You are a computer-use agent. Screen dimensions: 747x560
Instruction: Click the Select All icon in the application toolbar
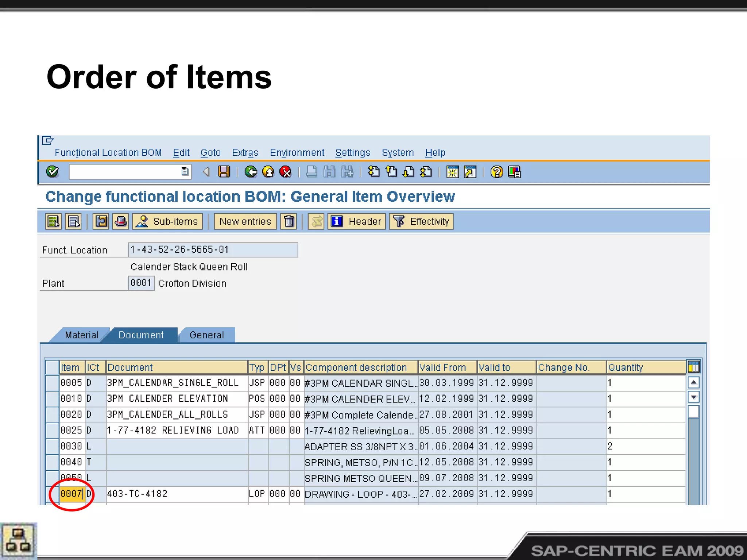54,221
